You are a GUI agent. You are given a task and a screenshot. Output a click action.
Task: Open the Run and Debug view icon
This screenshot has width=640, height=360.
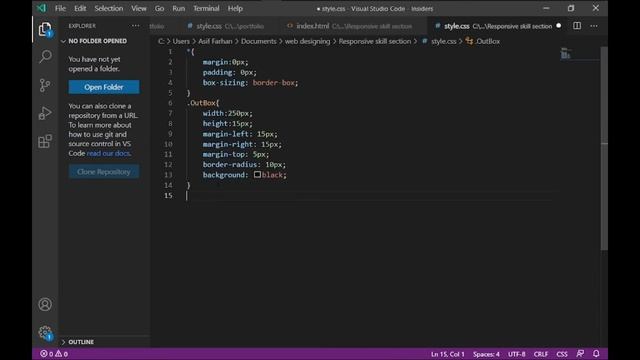pos(45,113)
